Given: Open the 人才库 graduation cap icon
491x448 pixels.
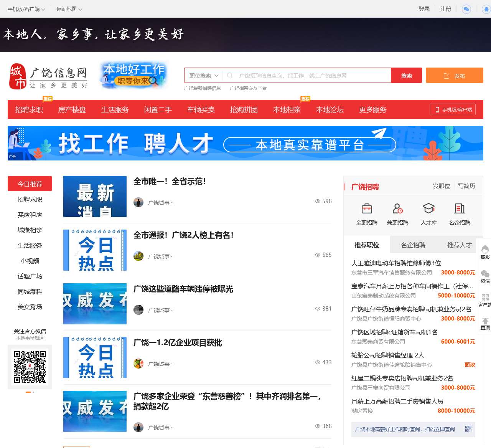Looking at the screenshot, I should 428,209.
